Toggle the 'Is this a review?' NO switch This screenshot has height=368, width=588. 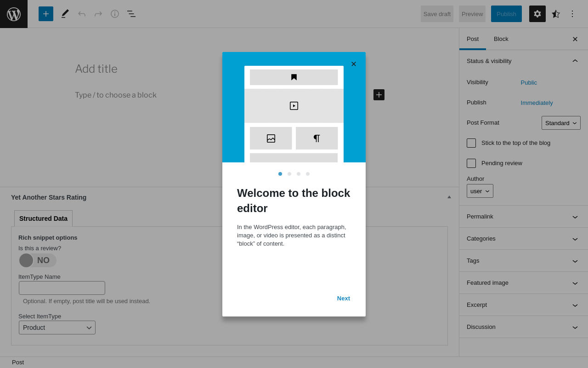38,260
